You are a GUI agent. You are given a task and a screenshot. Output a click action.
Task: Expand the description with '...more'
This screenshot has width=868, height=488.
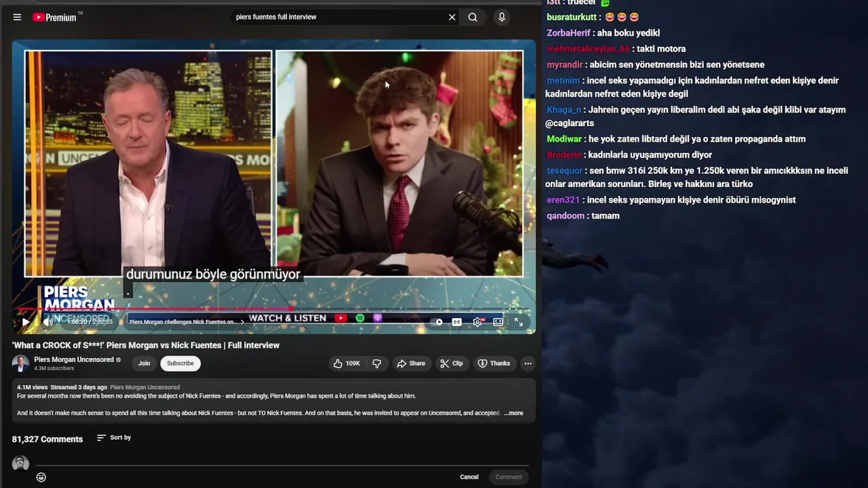(514, 413)
